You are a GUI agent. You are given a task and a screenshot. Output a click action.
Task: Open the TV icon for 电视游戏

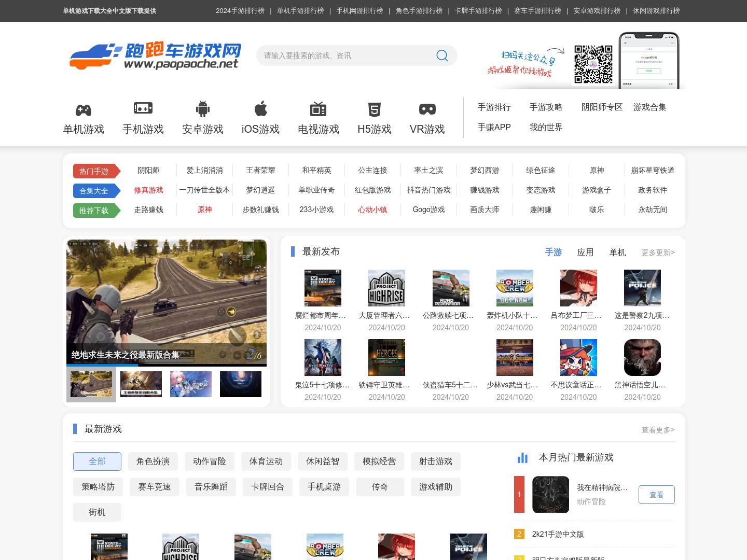coord(318,109)
